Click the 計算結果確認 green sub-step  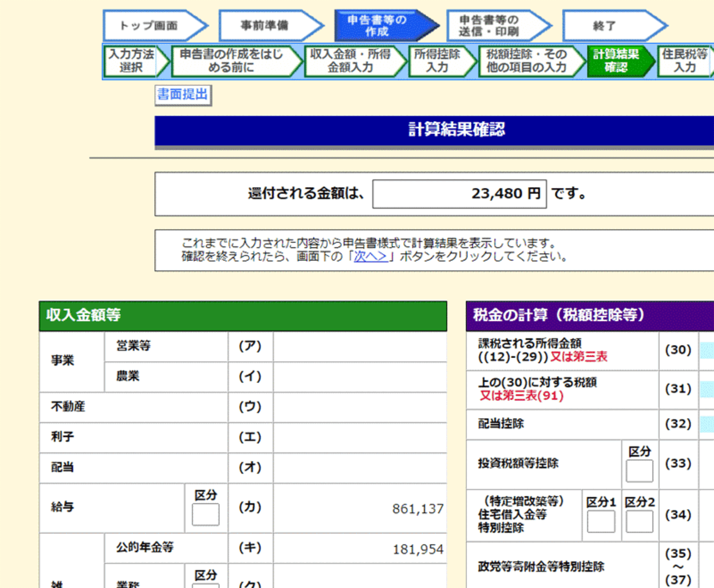[616, 61]
